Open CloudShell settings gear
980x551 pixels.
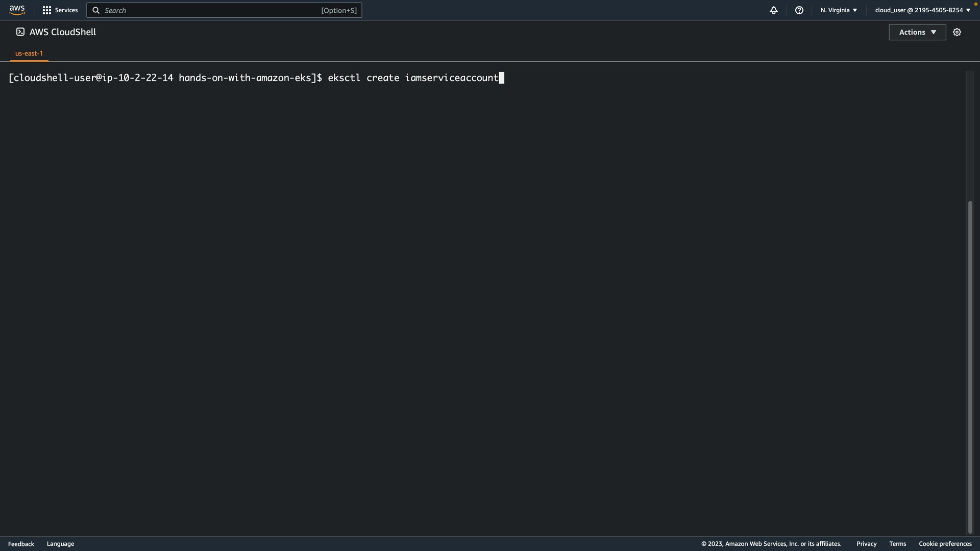(x=957, y=32)
